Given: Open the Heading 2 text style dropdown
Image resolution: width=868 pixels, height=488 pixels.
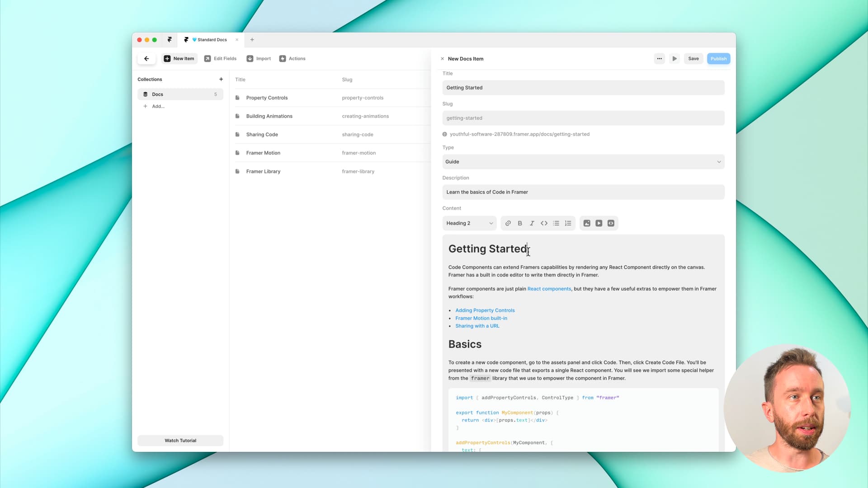Looking at the screenshot, I should 469,223.
